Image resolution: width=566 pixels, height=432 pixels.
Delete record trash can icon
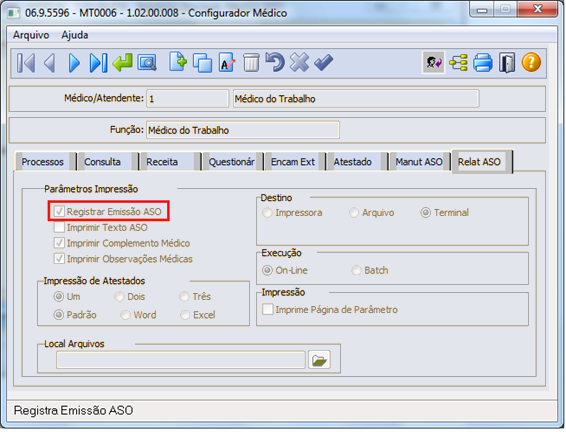pos(251,62)
